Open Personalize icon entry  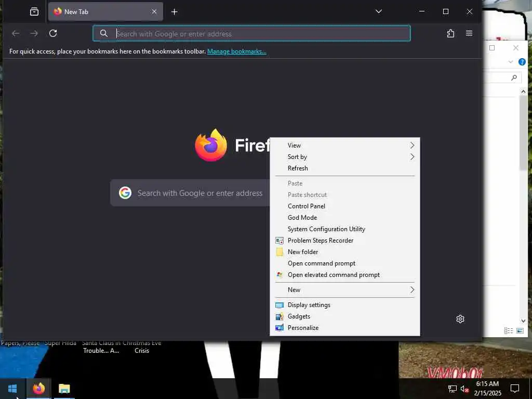[x=280, y=328]
